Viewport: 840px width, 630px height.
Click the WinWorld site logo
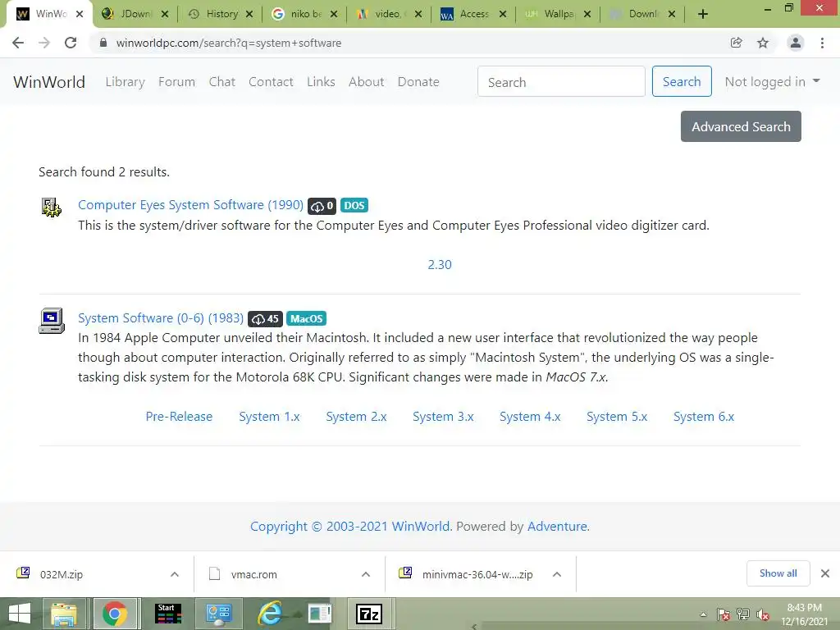pos(49,82)
